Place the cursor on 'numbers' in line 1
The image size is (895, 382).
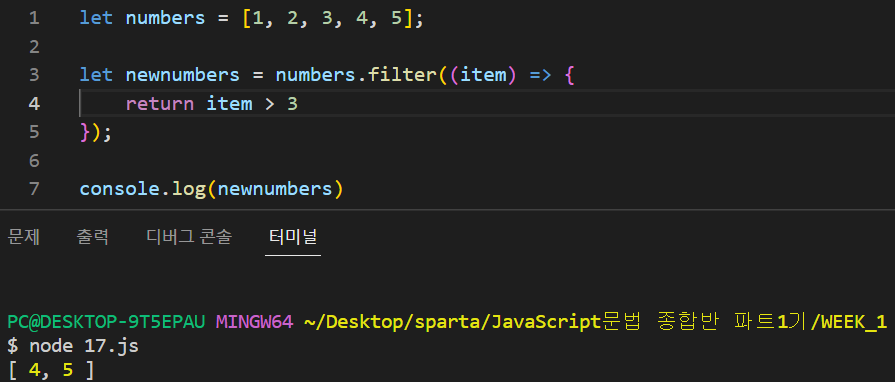[165, 18]
